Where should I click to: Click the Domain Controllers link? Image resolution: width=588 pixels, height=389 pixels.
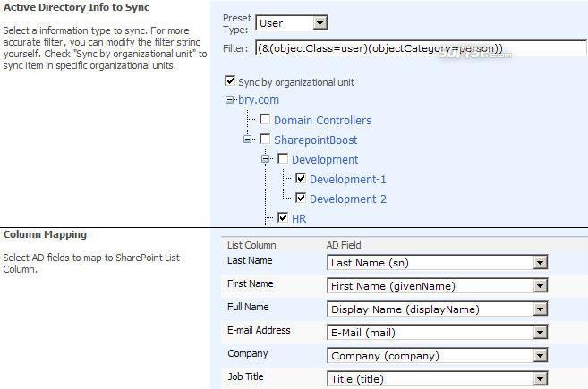322,121
